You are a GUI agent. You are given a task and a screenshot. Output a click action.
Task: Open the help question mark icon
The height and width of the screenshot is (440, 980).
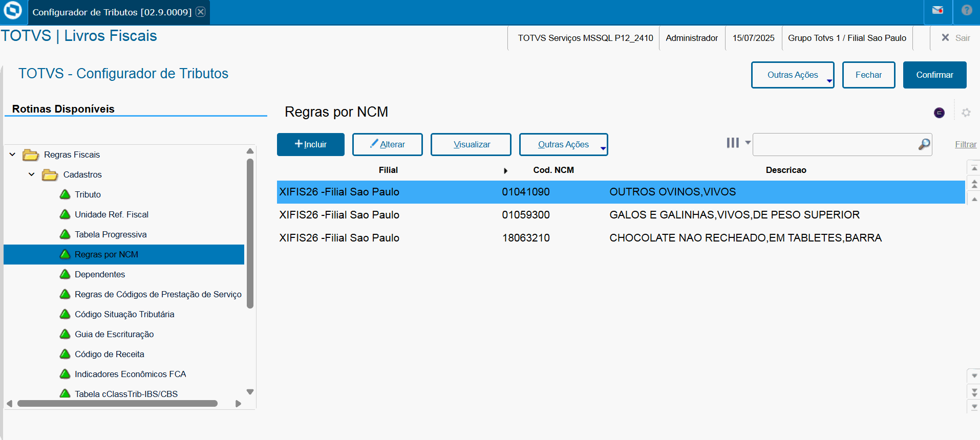[967, 10]
